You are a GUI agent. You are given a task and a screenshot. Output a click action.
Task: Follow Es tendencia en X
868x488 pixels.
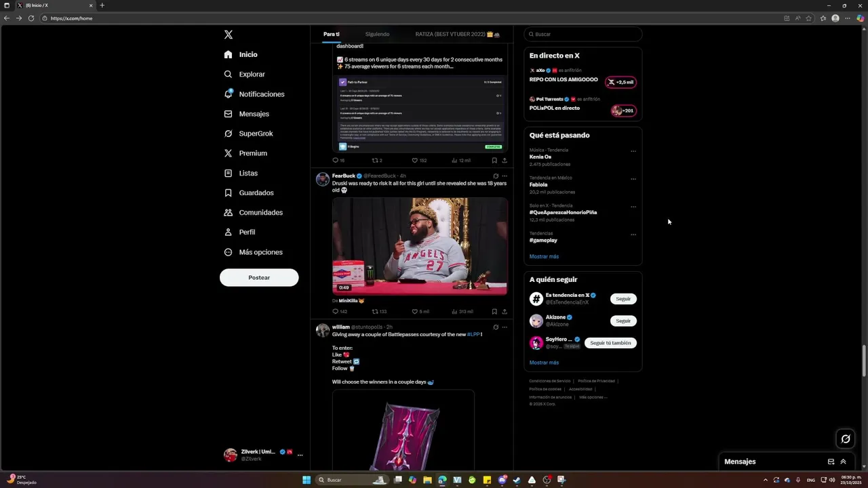click(x=623, y=299)
